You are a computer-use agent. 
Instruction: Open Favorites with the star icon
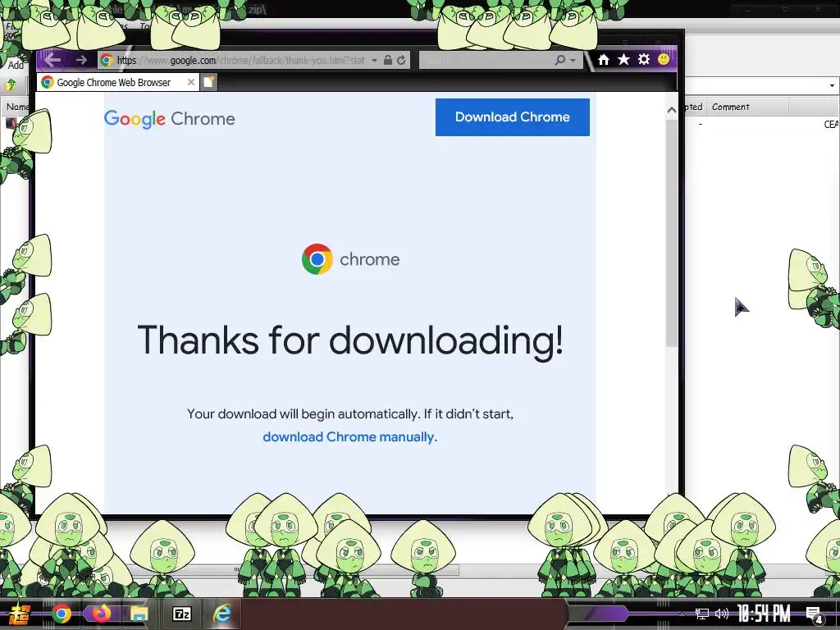click(x=623, y=59)
